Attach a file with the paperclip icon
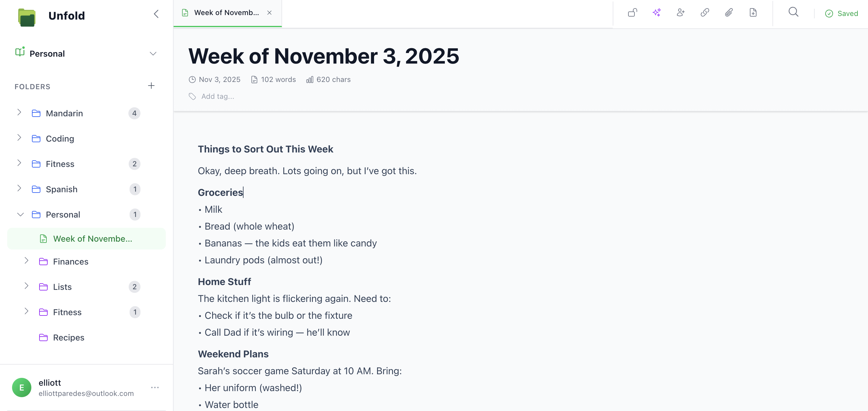This screenshot has height=411, width=868. [x=728, y=13]
